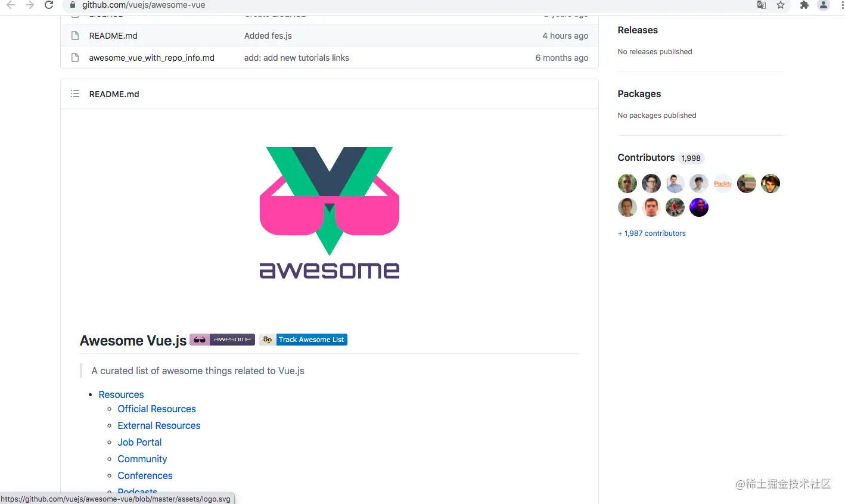This screenshot has height=504, width=845.
Task: Open second avatar in second contributor row
Action: click(651, 207)
